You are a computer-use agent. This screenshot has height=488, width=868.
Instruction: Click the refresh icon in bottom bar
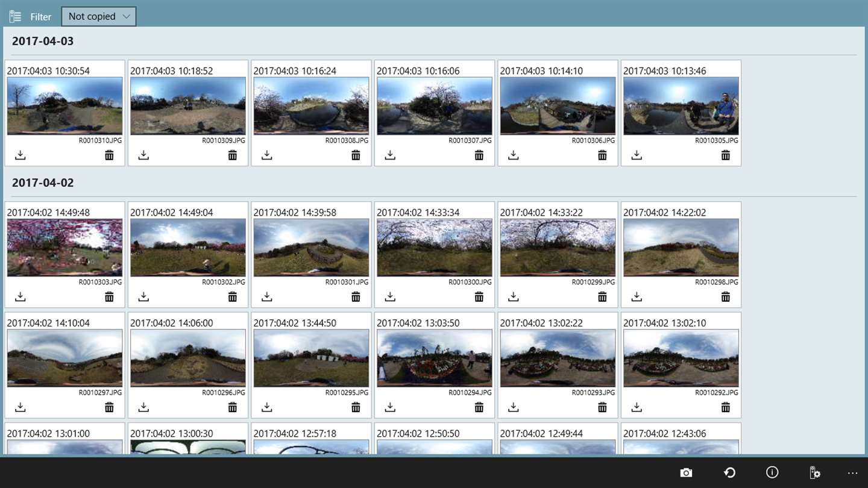click(729, 473)
